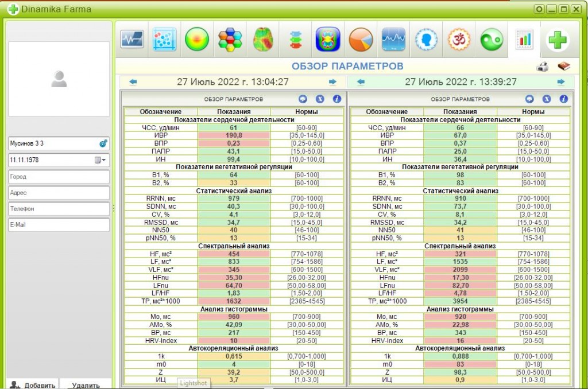Open the yin-yang toolbar icon

[492, 40]
